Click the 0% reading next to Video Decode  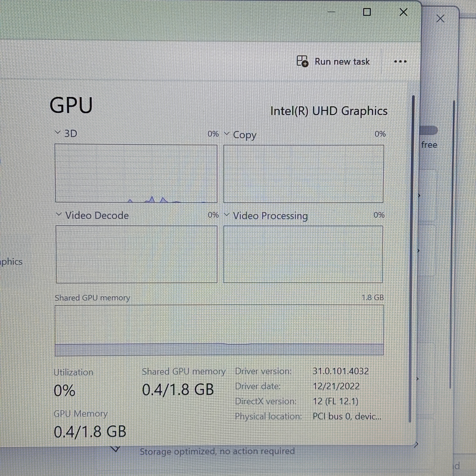coord(213,215)
